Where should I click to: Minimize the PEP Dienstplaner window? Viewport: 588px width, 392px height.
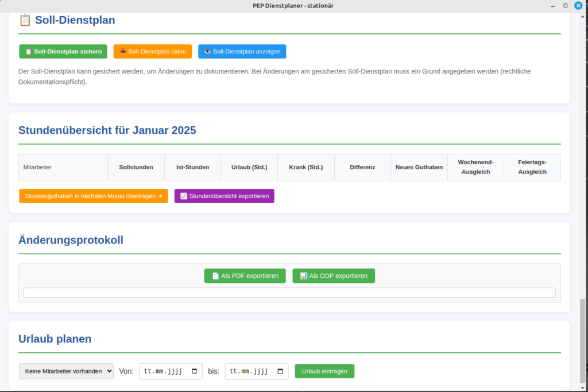click(552, 5)
